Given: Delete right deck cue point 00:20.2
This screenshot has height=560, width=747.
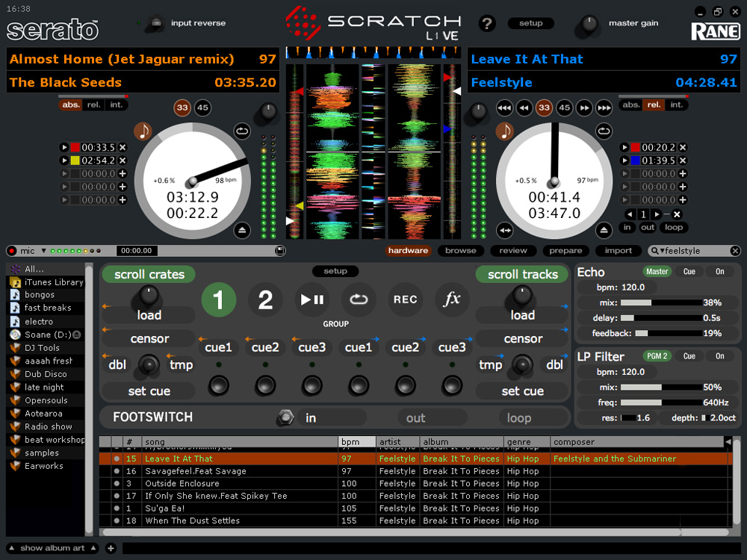Looking at the screenshot, I should (x=683, y=147).
